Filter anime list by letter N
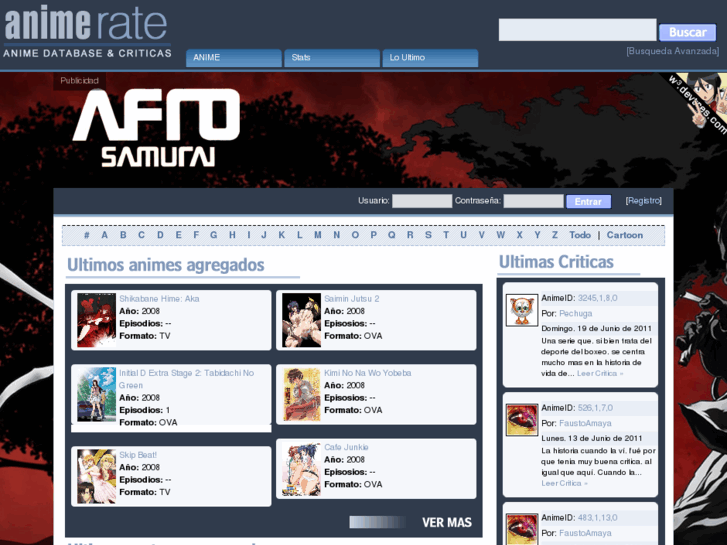 tap(337, 235)
